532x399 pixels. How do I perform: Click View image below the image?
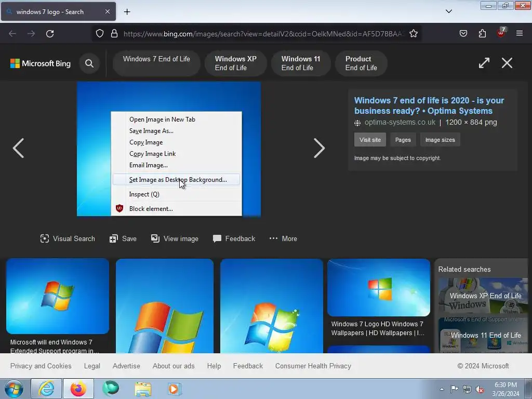pos(175,238)
